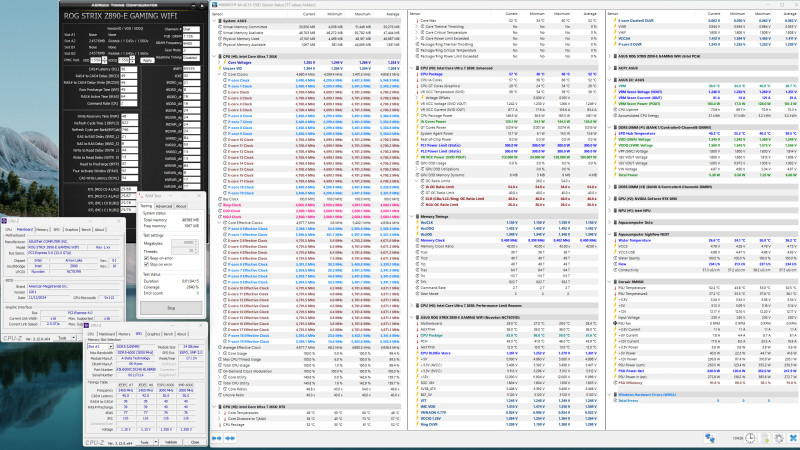This screenshot has height=450, width=800.
Task: Expand the ACPI: ASUS sensor group
Action: click(610, 68)
